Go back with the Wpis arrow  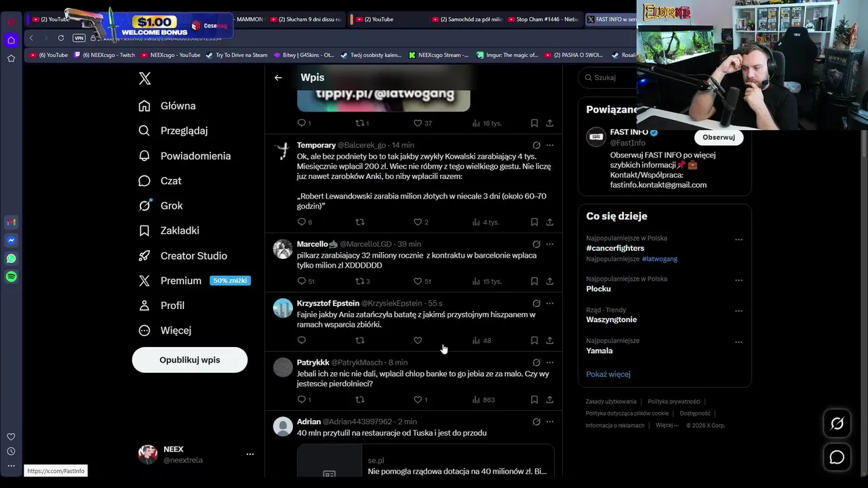(278, 78)
